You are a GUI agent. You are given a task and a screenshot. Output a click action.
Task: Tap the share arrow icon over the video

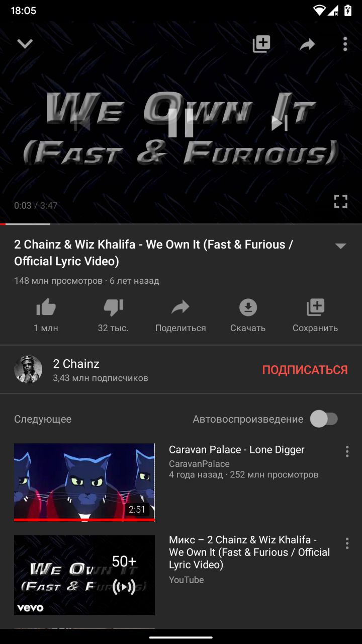[307, 45]
